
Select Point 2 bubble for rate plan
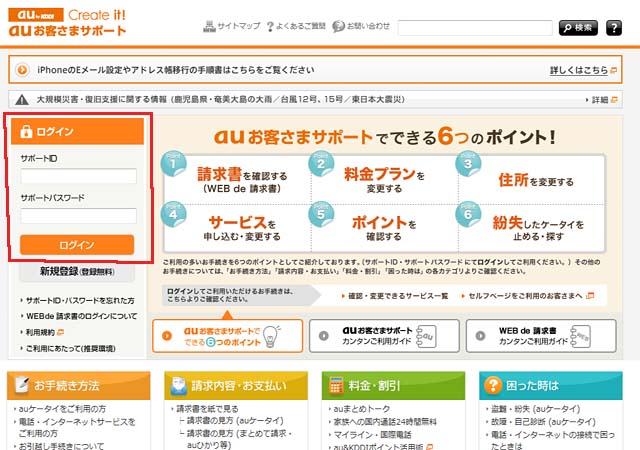click(x=321, y=163)
